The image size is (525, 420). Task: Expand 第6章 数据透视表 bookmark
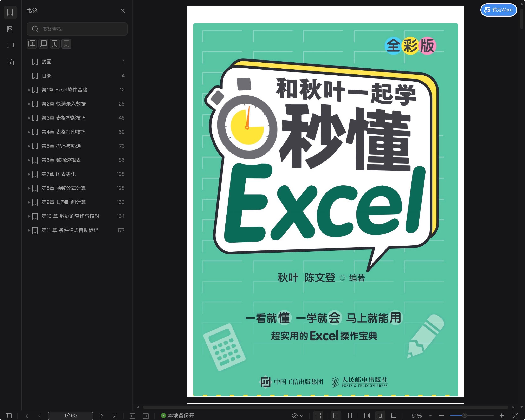click(x=29, y=160)
